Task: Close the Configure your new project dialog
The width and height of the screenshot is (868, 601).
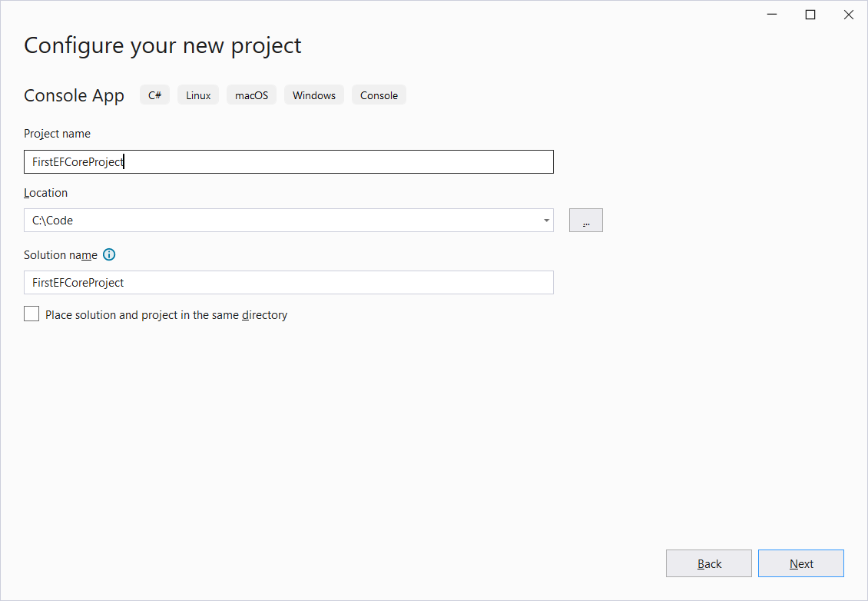Action: [x=848, y=15]
